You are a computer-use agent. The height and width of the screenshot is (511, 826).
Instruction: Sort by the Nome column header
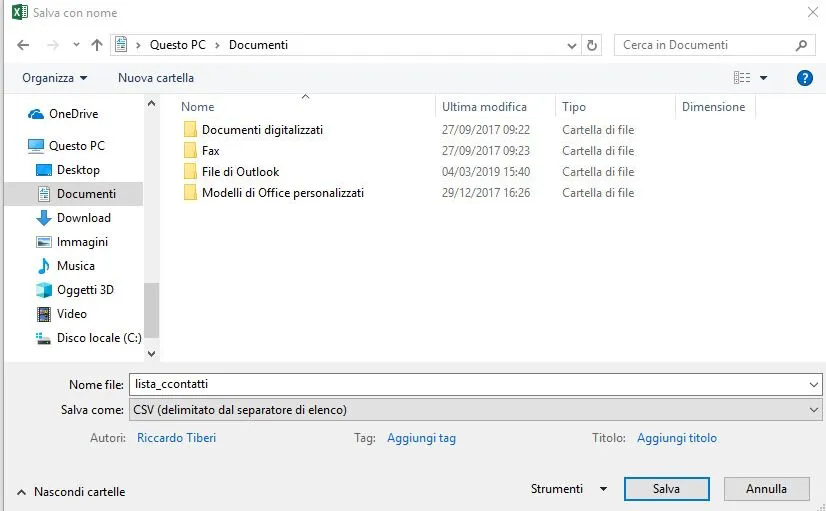pos(198,107)
